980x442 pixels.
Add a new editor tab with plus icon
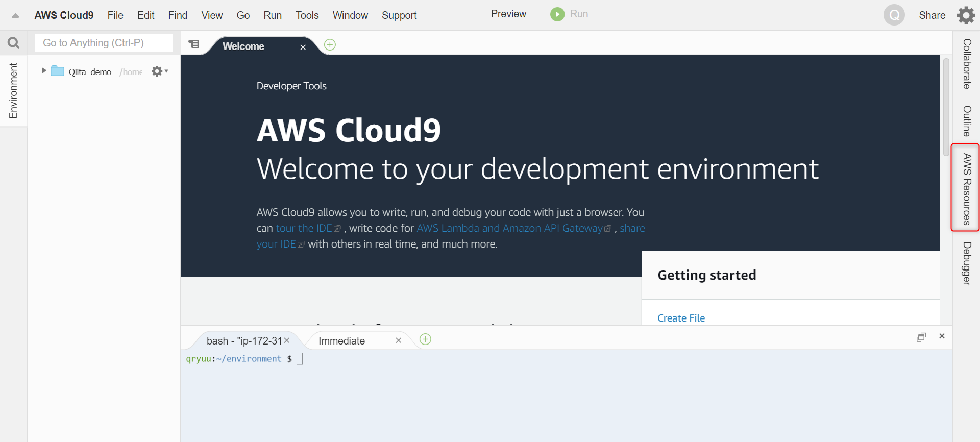tap(330, 45)
